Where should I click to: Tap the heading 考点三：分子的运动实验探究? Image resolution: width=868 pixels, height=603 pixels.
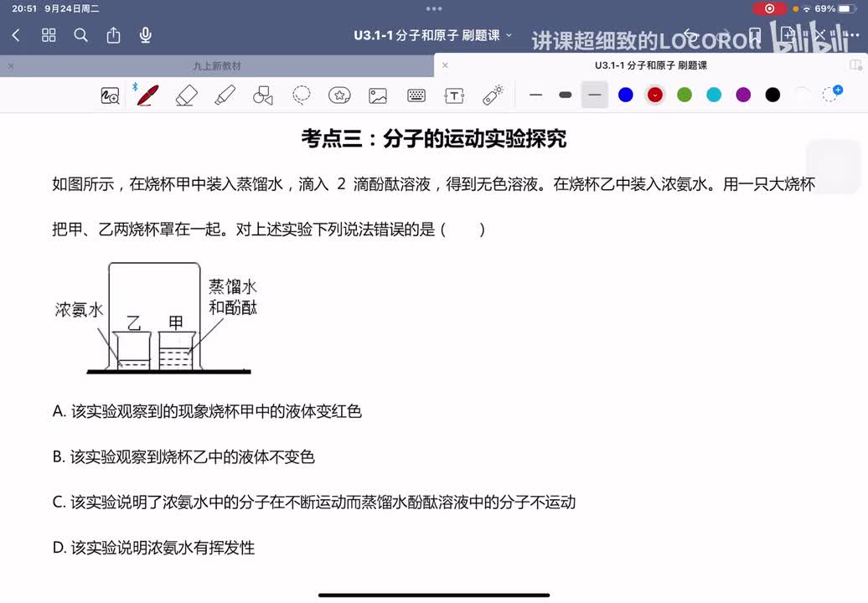[434, 138]
